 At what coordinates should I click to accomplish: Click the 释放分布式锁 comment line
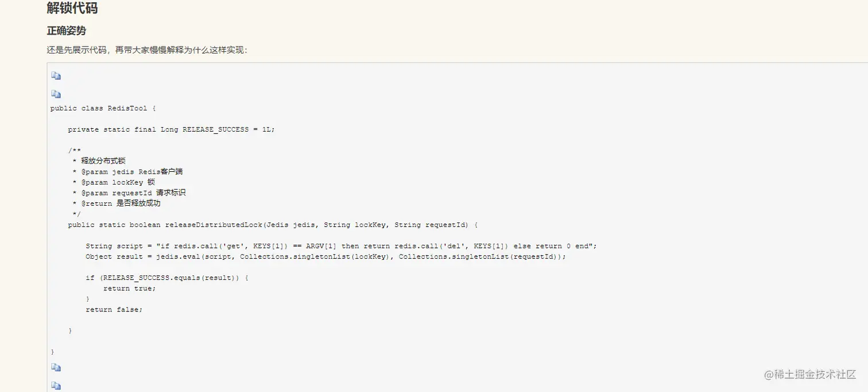[x=103, y=161]
